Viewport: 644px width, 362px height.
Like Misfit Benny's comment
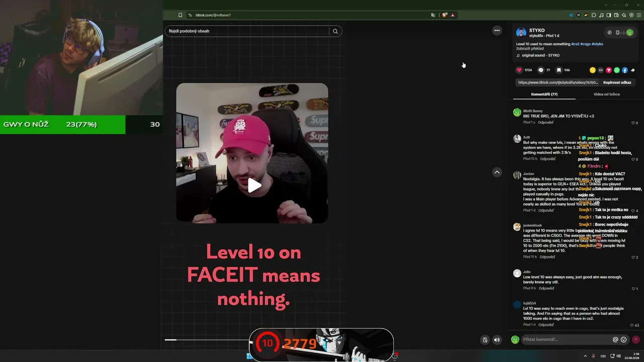633,123
